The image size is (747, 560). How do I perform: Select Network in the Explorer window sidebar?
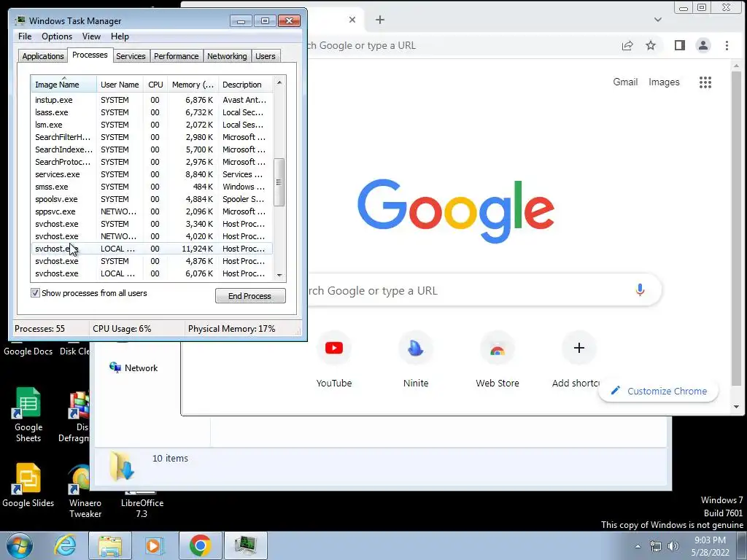coord(134,367)
